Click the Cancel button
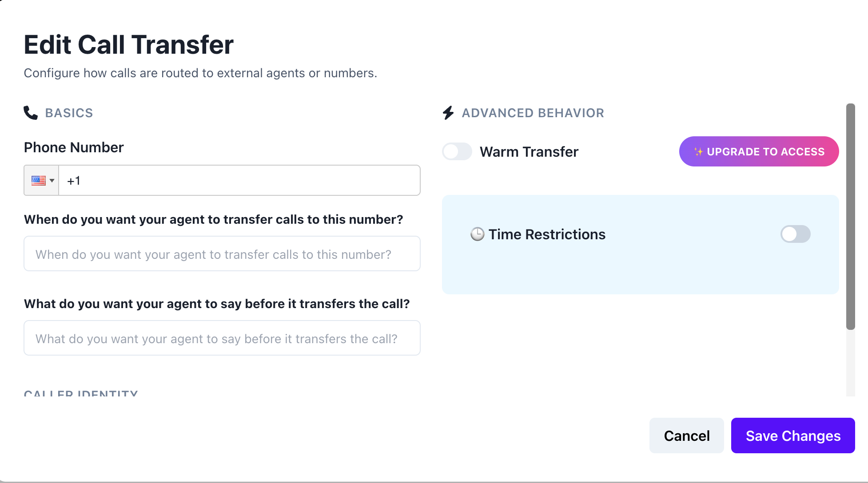 pos(686,435)
